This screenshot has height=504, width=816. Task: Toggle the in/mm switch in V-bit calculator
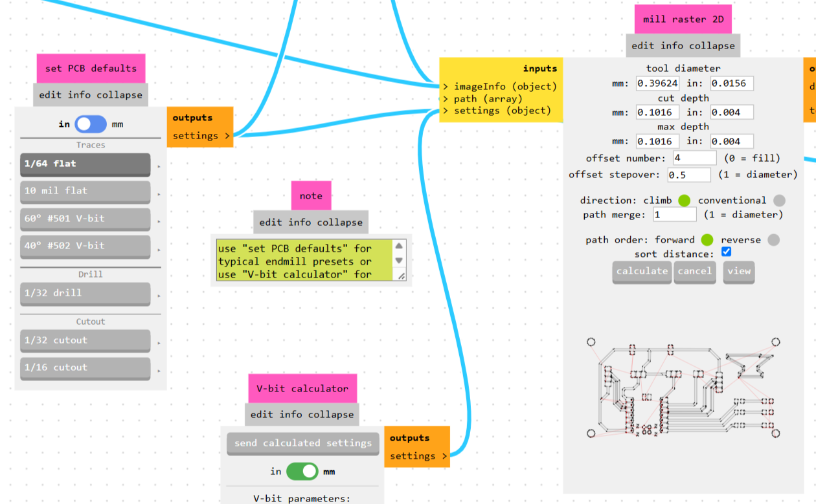point(302,471)
